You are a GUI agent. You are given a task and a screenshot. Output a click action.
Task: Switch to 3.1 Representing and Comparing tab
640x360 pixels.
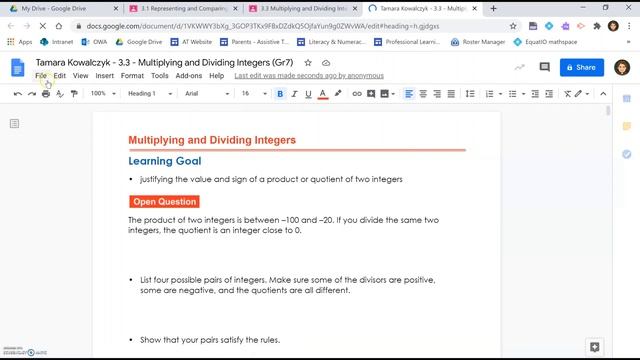coord(184,8)
